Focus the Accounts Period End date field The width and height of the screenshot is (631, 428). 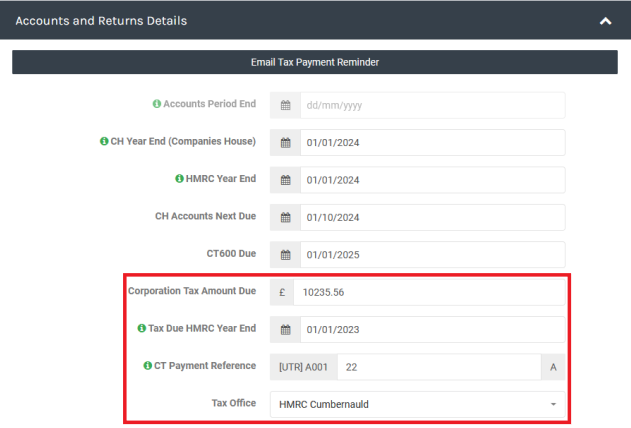tap(433, 105)
